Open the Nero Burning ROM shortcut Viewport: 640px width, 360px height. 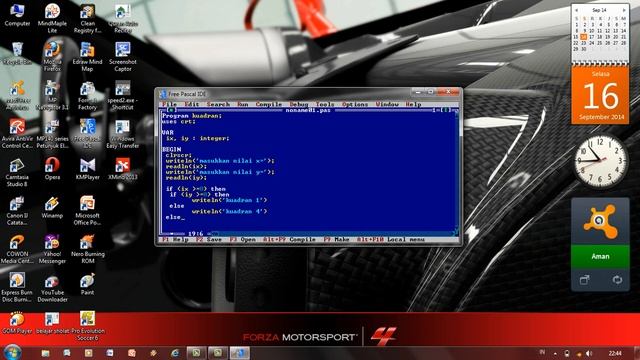click(x=87, y=249)
